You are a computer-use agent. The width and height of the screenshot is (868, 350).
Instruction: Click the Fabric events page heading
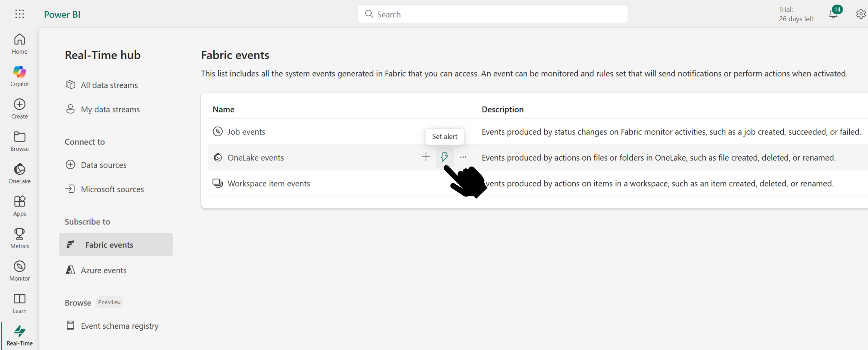tap(235, 55)
